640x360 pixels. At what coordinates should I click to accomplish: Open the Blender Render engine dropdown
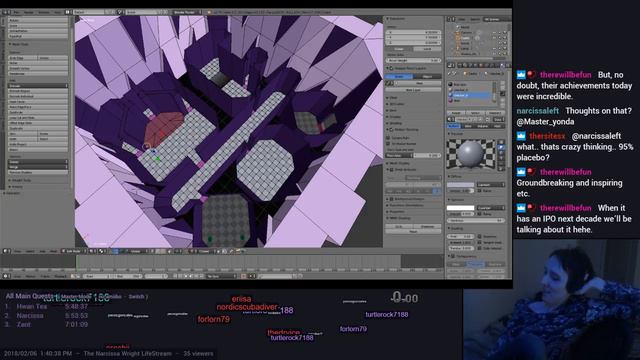[x=187, y=12]
